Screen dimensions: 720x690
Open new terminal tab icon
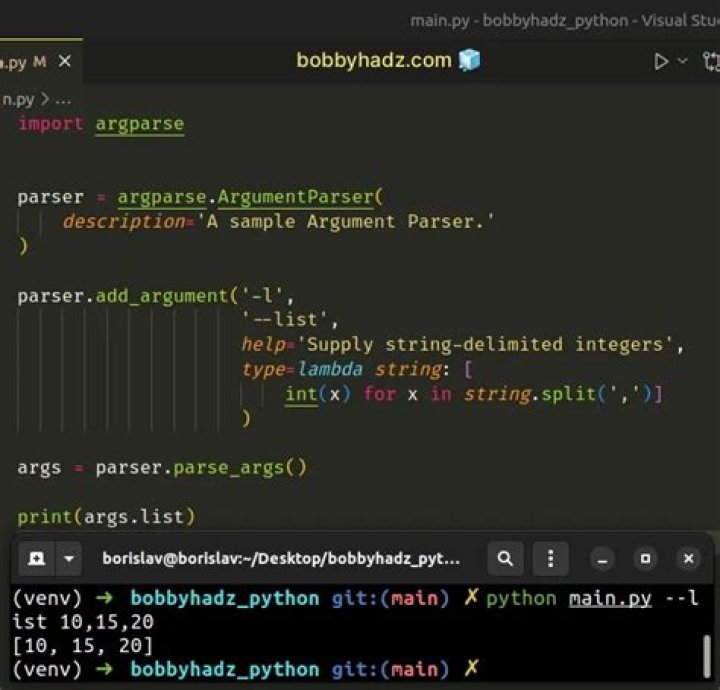pos(36,559)
